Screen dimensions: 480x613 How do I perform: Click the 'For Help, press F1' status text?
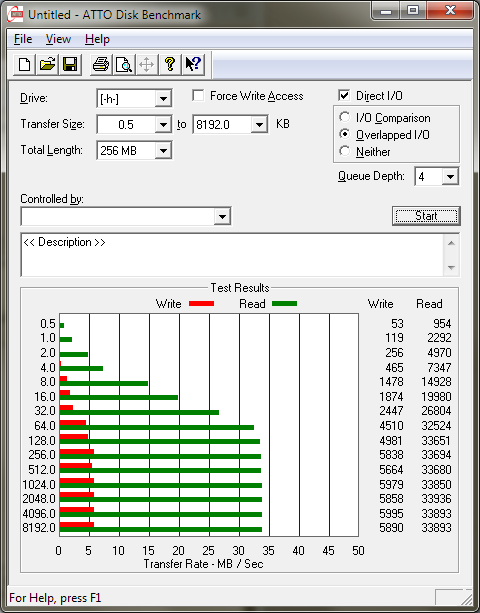55,598
